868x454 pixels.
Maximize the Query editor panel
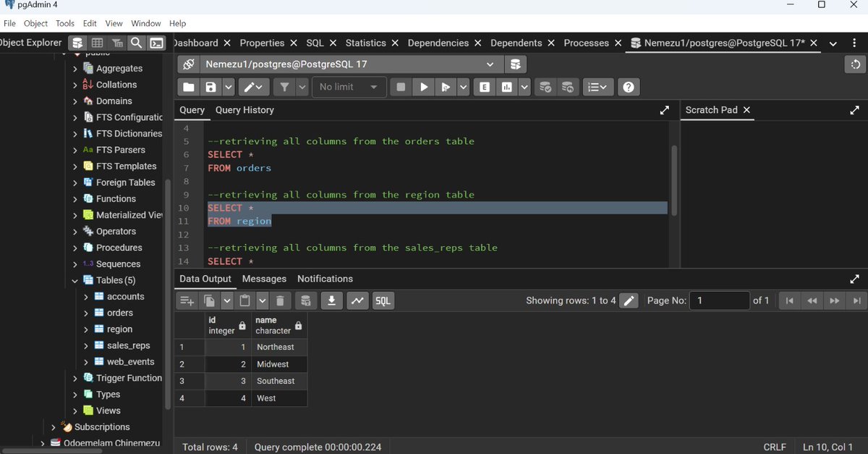pos(665,110)
